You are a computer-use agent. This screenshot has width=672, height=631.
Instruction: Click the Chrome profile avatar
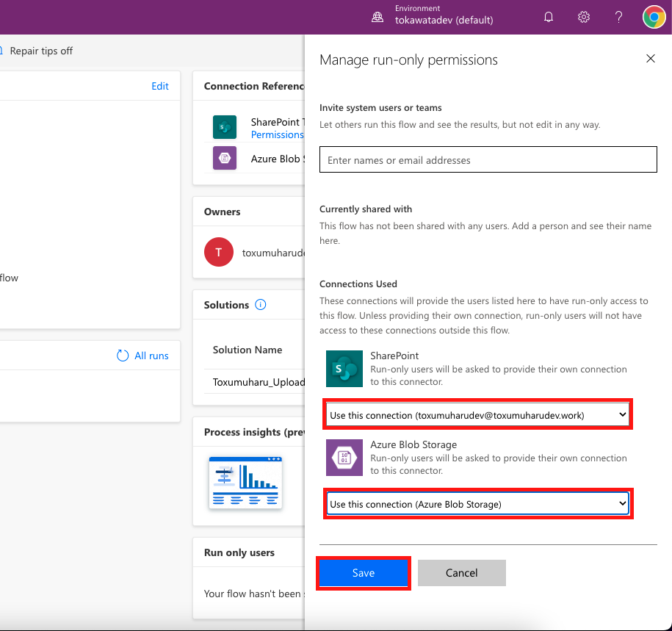(x=653, y=16)
